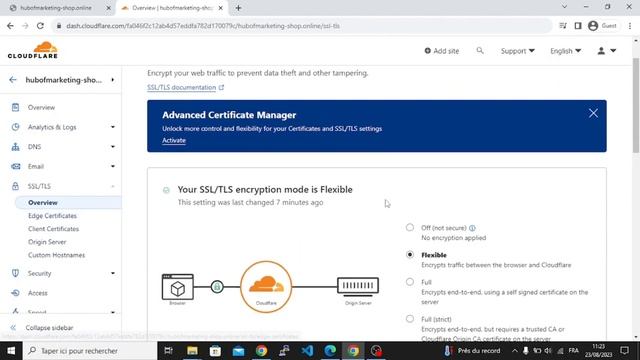Open Chrome three-dot menu

pyautogui.click(x=630, y=26)
